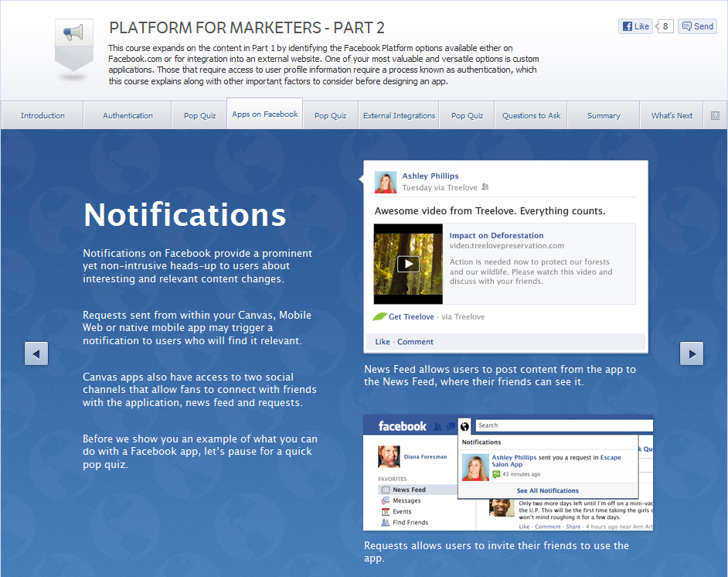Open the Escape Salon App link
The height and width of the screenshot is (577, 728).
[556, 461]
